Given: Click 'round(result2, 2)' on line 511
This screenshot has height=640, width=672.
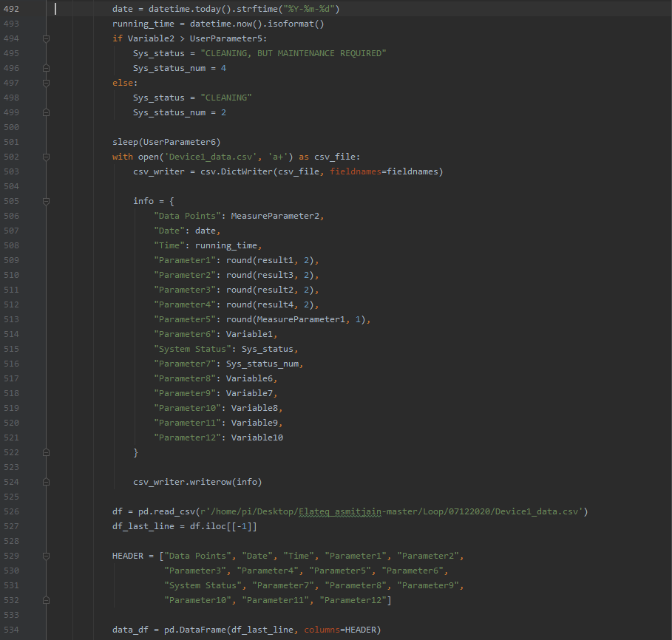Looking at the screenshot, I should pyautogui.click(x=270, y=290).
